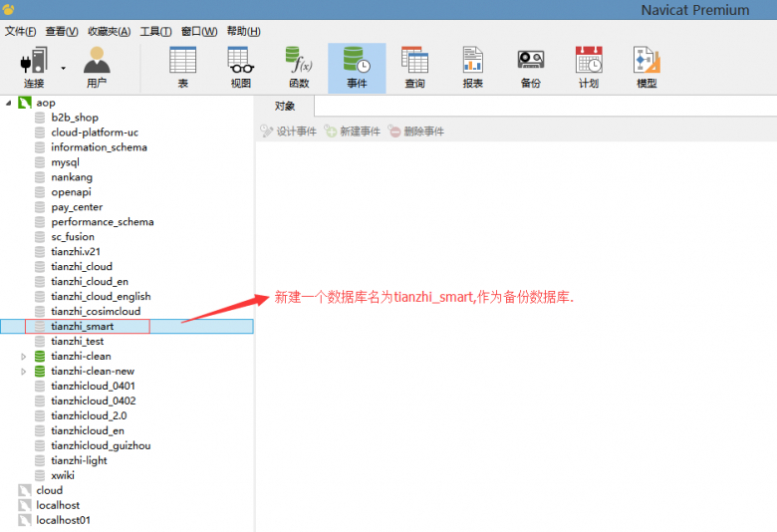Select the cloud connection

(x=50, y=490)
